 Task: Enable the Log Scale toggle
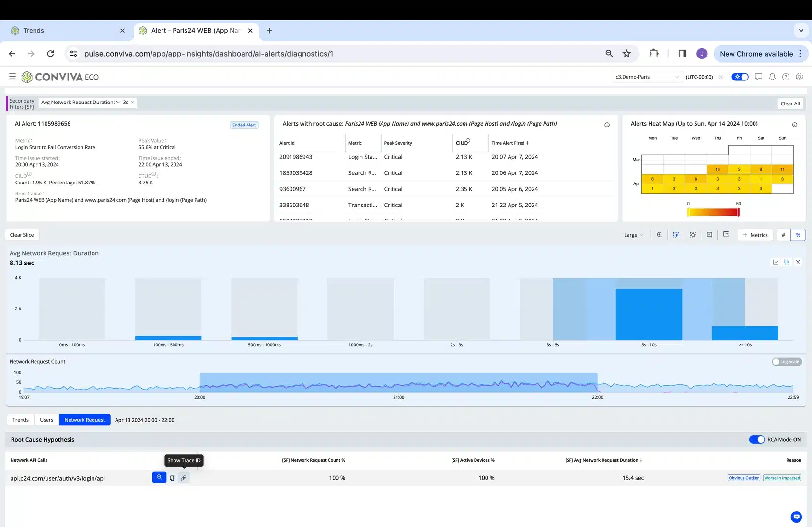[x=786, y=362]
